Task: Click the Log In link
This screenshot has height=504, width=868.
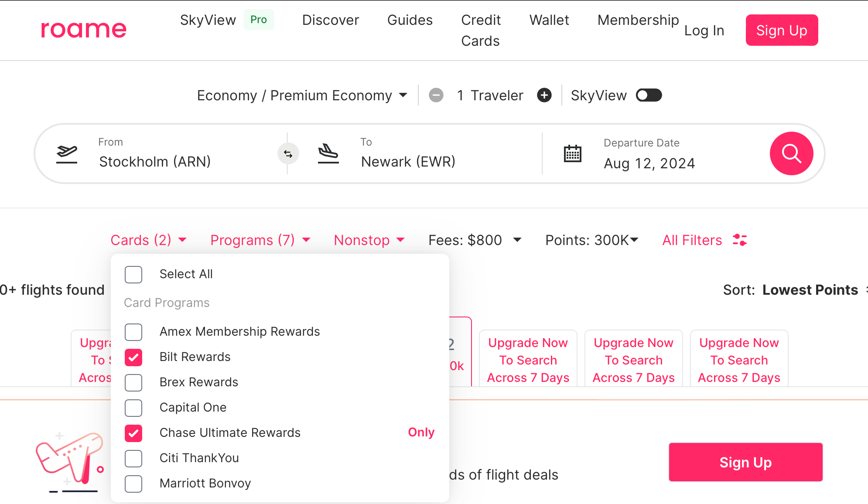Action: point(704,31)
